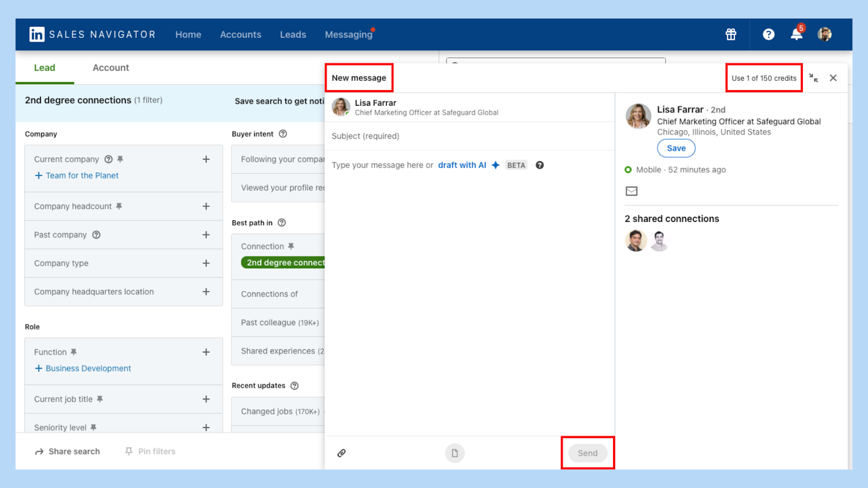Pin the Company headcount filter
Viewport: 868px width, 488px height.
pyautogui.click(x=119, y=206)
